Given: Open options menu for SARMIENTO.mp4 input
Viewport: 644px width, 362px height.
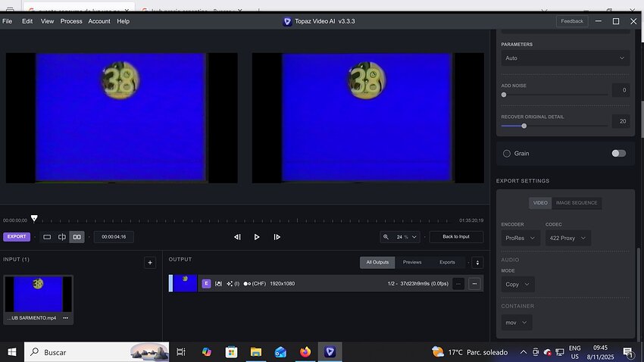Looking at the screenshot, I should pos(66,318).
